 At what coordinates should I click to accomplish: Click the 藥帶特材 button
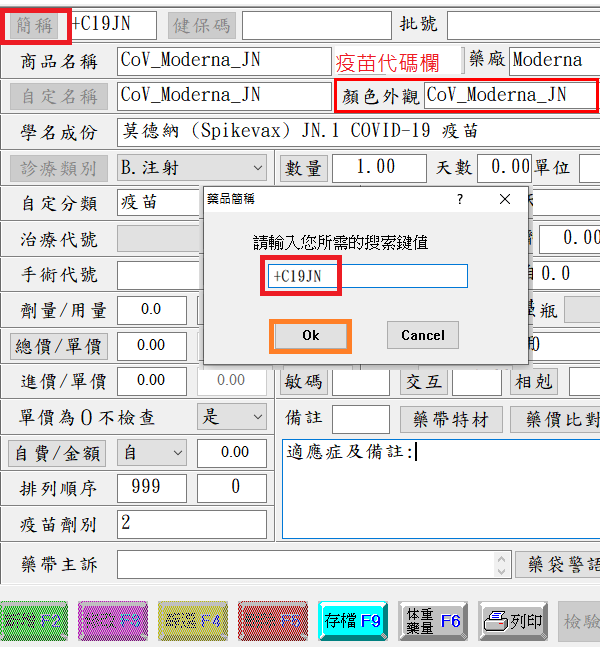click(x=450, y=419)
